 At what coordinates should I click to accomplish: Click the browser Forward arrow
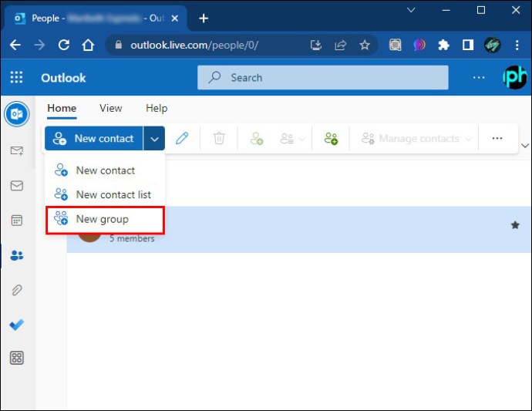coord(39,45)
